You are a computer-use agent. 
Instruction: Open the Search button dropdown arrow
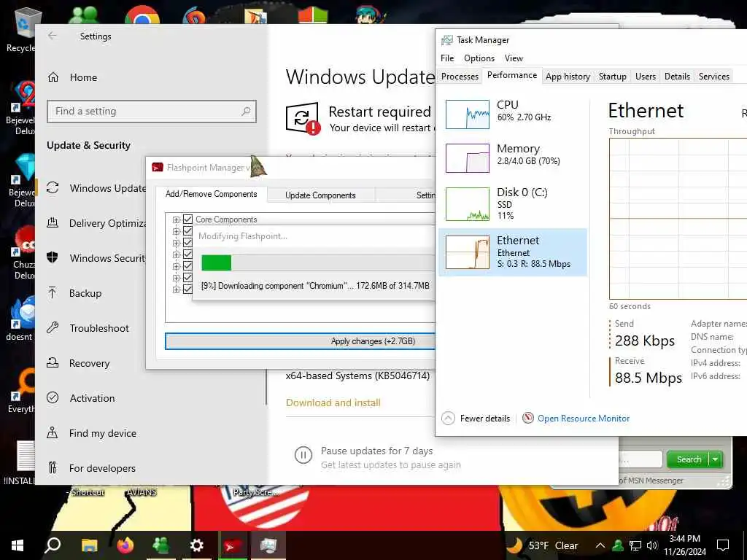click(715, 459)
